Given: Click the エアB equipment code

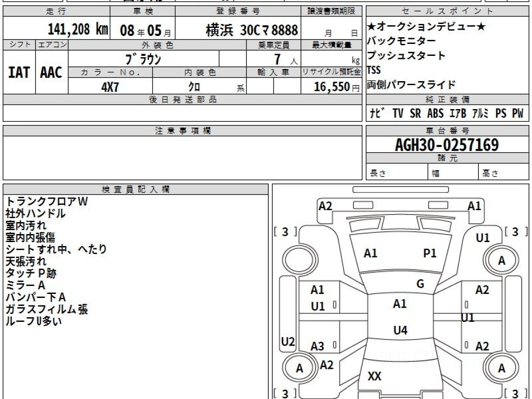Looking at the screenshot, I should click(x=458, y=113).
